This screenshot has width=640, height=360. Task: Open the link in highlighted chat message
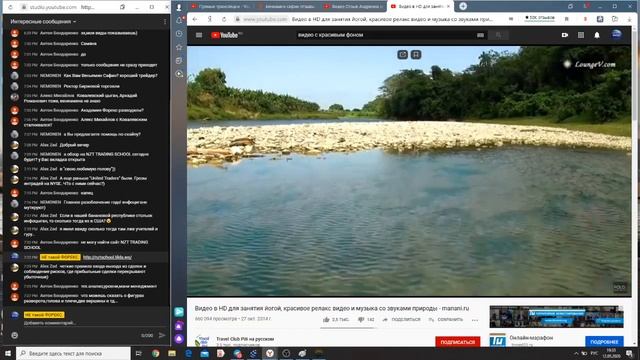click(107, 257)
